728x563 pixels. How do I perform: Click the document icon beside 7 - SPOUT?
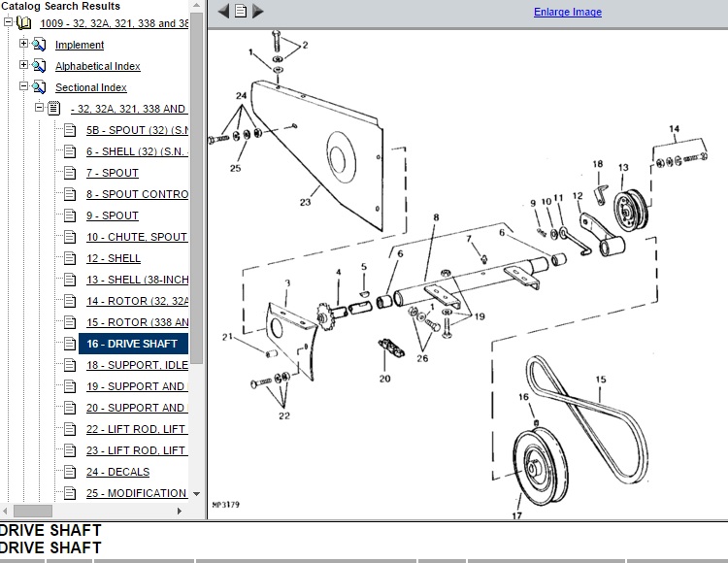point(69,173)
